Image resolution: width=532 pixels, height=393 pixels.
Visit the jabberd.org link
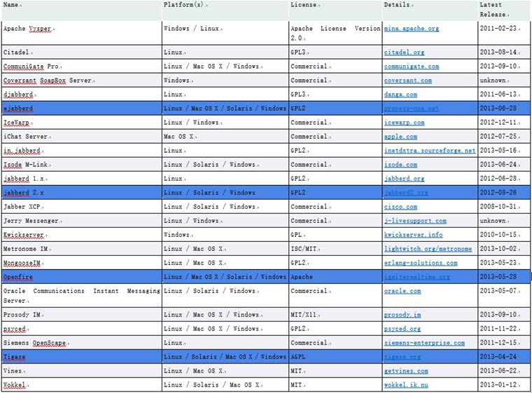tap(404, 179)
